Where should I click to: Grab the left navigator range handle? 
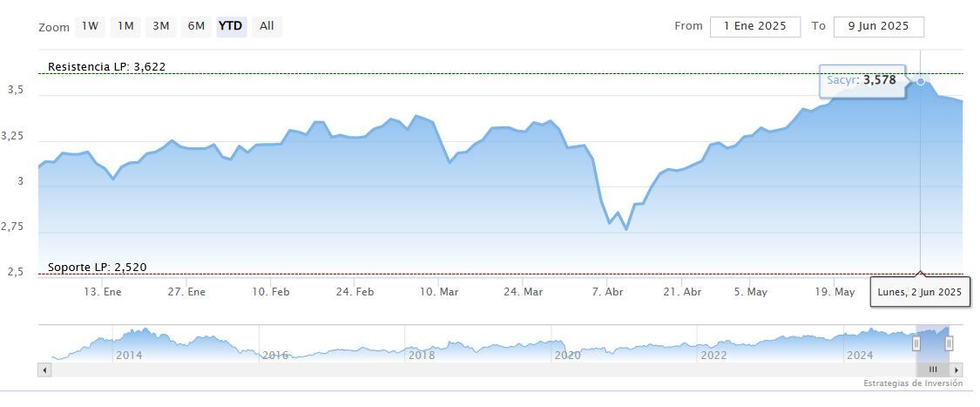pyautogui.click(x=916, y=343)
